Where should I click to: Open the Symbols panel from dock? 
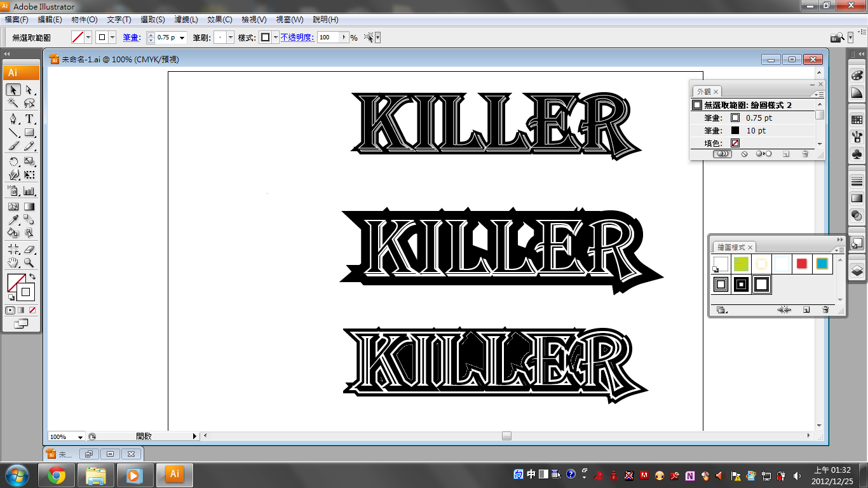click(857, 154)
